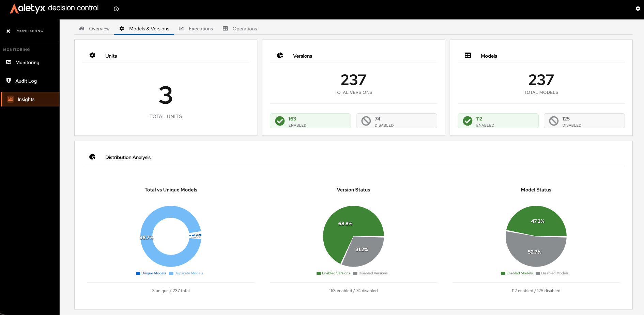Toggle Disabled Models legend entry
Viewport: 644px width, 315px height.
pyautogui.click(x=552, y=273)
